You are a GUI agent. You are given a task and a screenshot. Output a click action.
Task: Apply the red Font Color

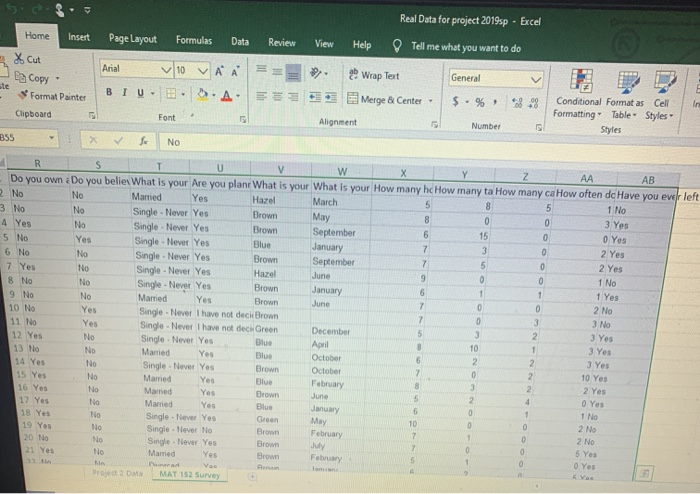pyautogui.click(x=226, y=95)
